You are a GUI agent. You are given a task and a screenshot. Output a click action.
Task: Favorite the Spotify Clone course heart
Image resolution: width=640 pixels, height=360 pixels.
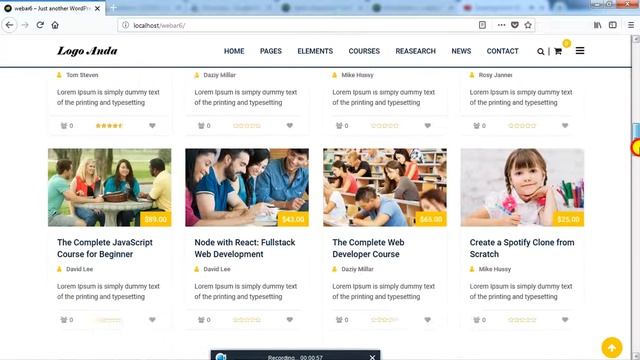tap(565, 320)
